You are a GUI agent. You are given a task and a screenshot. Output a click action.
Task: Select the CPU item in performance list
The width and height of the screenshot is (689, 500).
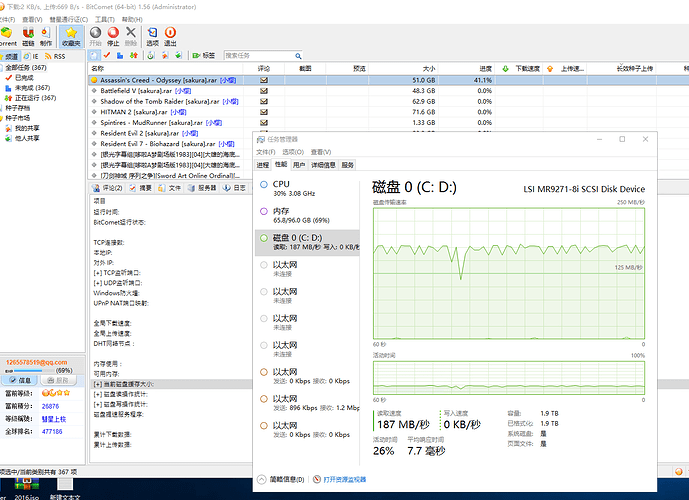pos(281,184)
